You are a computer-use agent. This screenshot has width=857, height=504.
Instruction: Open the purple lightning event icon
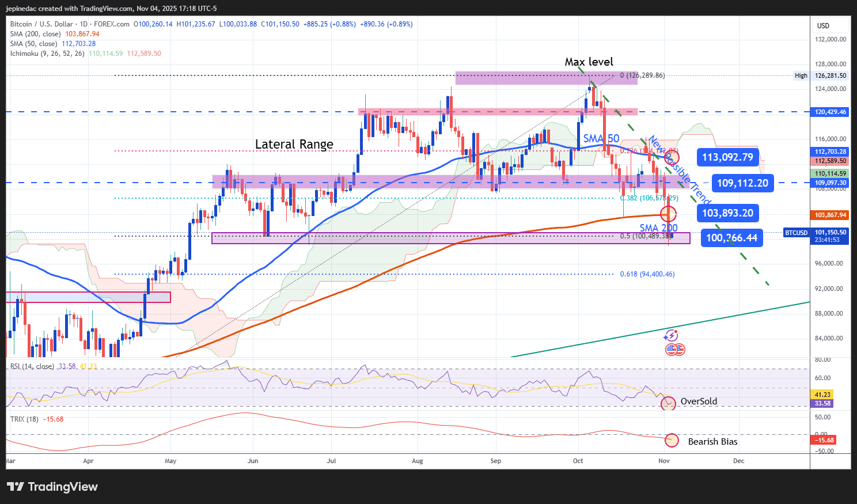(672, 335)
